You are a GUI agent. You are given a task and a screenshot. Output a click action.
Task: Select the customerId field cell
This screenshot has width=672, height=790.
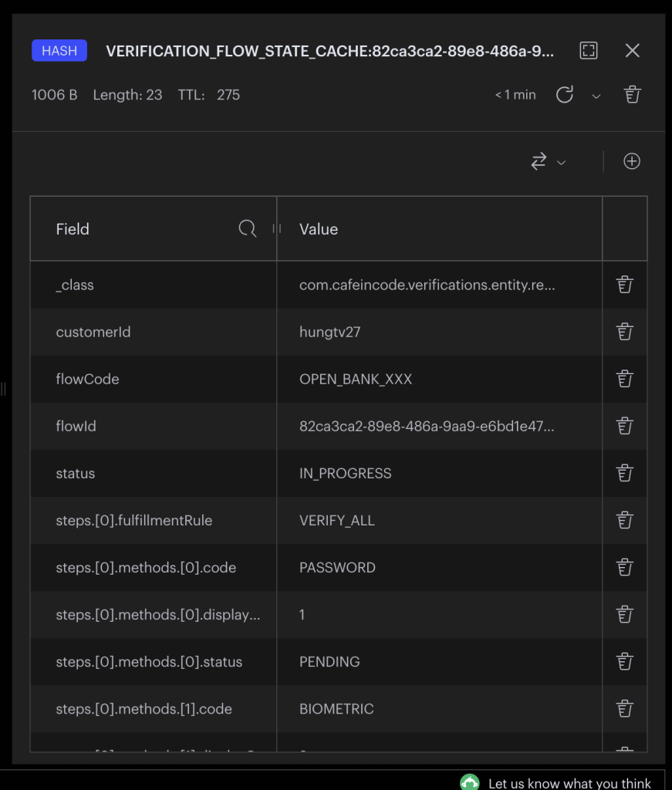153,332
